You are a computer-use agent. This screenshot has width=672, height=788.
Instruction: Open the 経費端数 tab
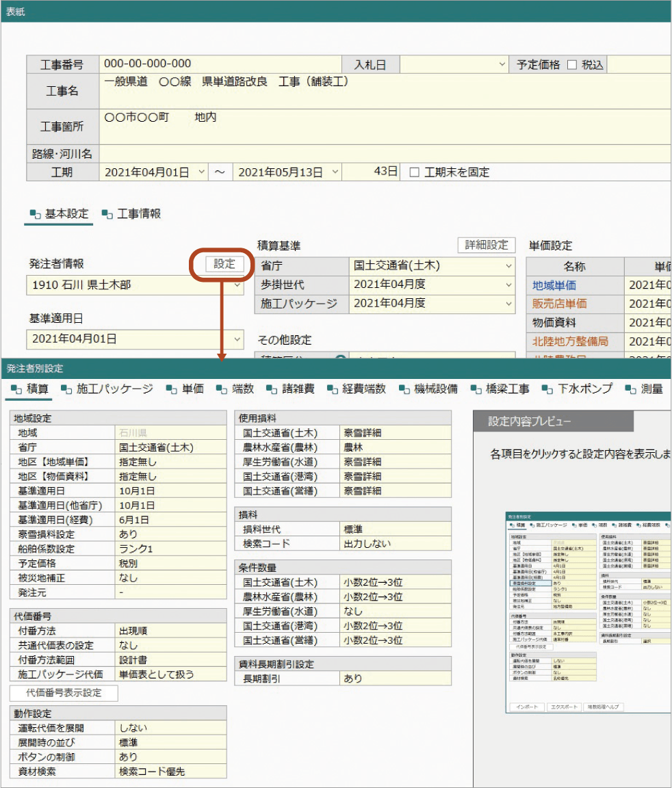point(357,389)
